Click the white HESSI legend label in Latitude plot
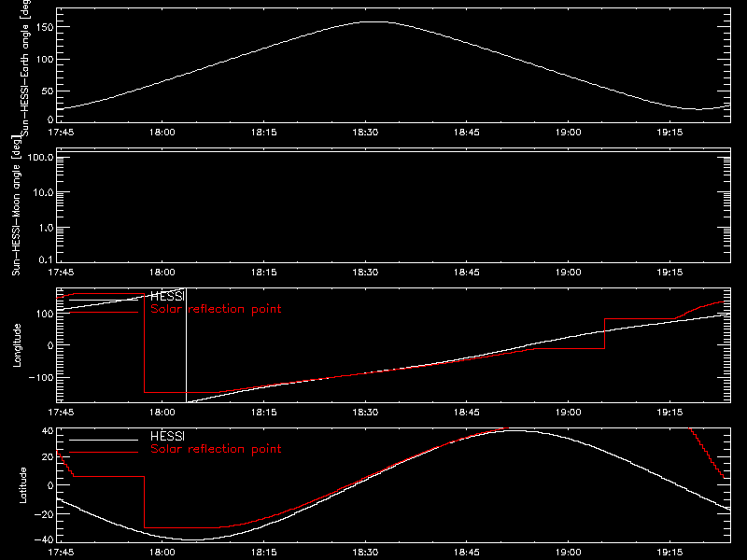The height and width of the screenshot is (560, 747). tap(167, 436)
